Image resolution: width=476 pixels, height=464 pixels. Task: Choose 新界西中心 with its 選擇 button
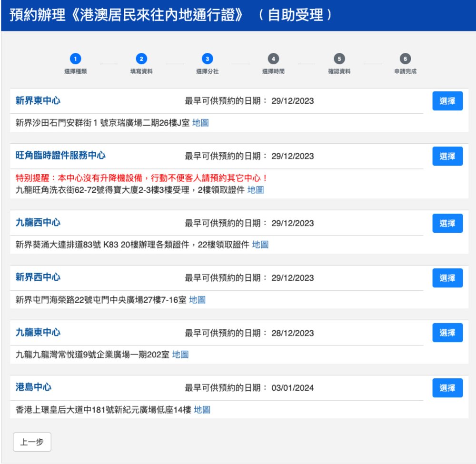coord(447,278)
